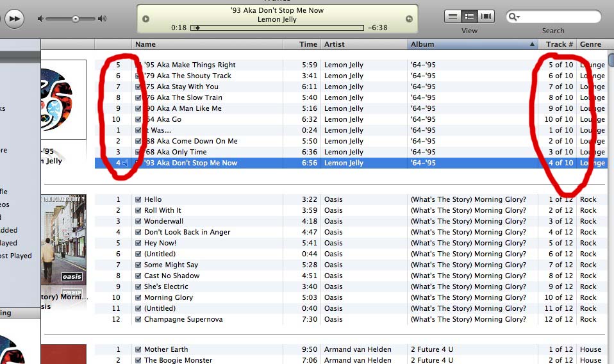This screenshot has height=364, width=614.
Task: Click the low volume speaker icon
Action: coord(40,19)
